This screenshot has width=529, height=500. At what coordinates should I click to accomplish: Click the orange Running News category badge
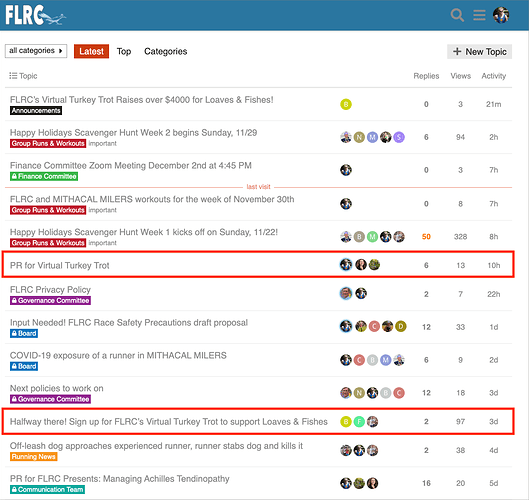click(33, 456)
